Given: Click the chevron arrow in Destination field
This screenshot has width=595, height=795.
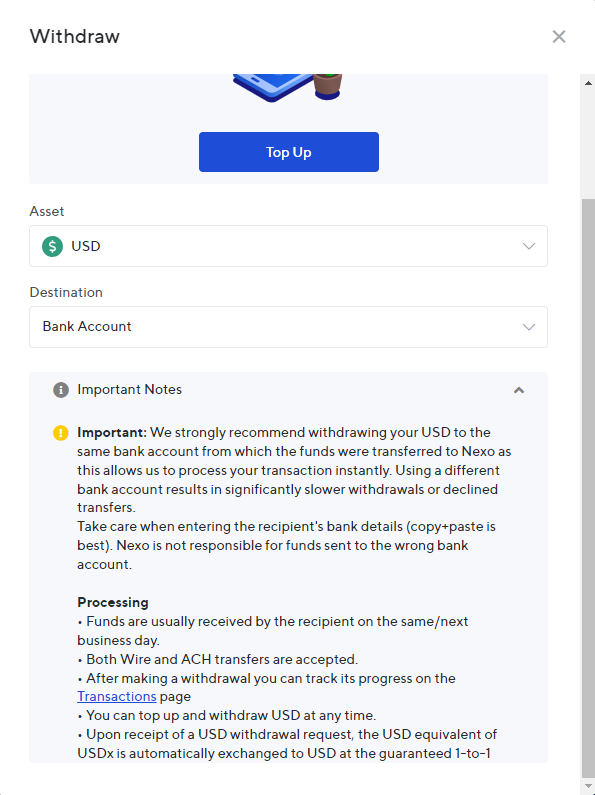Looking at the screenshot, I should tap(529, 327).
